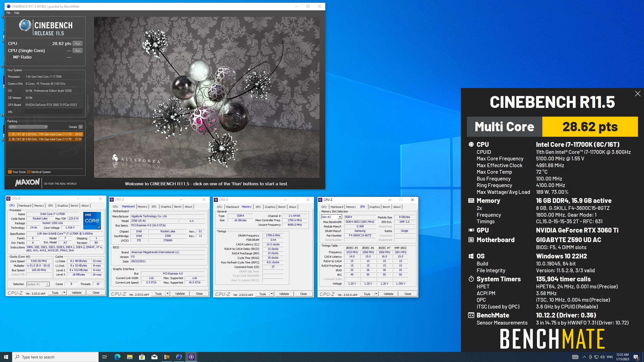Click the Processor field 11th Gen Intel Core i7-11700K
This screenshot has width=644, height=362.
tap(53, 77)
